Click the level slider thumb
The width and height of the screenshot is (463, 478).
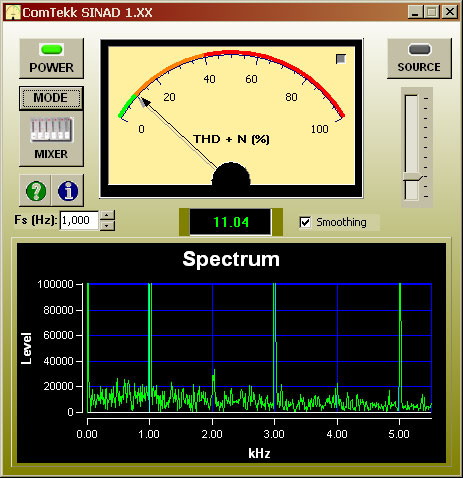point(412,177)
